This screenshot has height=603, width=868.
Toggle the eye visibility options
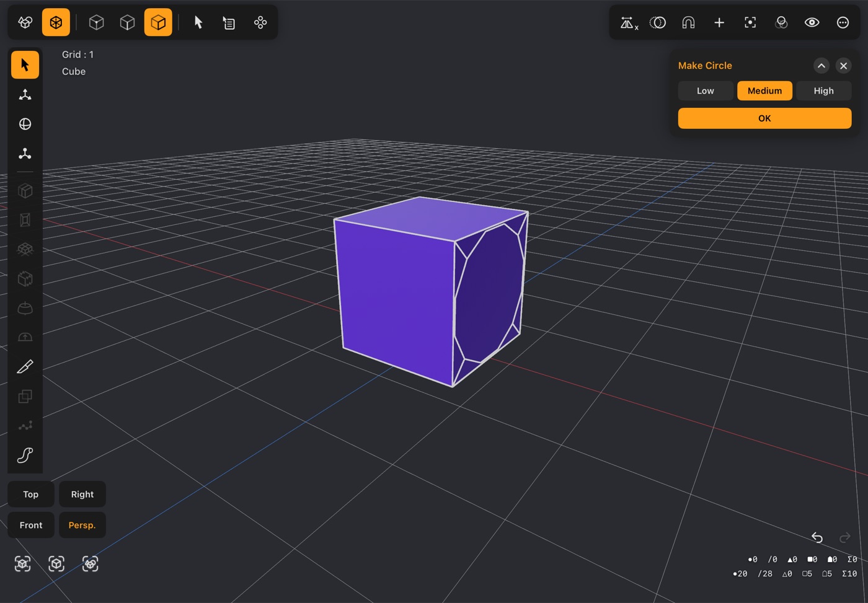tap(812, 22)
